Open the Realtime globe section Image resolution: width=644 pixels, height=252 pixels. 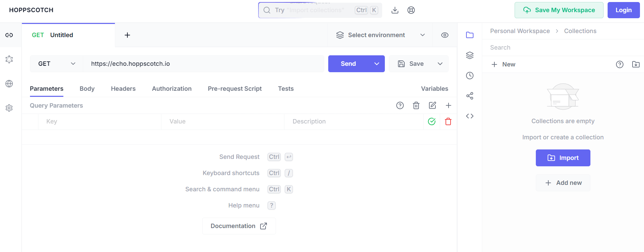(x=9, y=84)
